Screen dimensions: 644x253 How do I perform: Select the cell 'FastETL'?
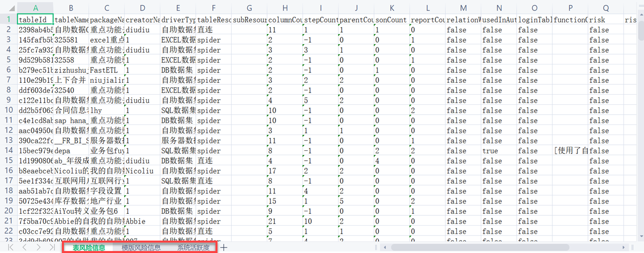[107, 70]
